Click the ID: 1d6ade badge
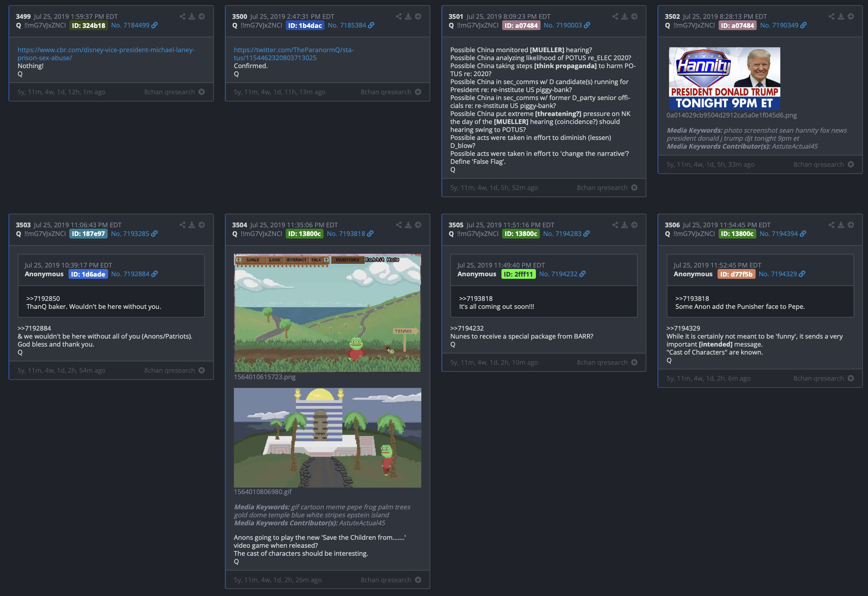 click(x=88, y=274)
